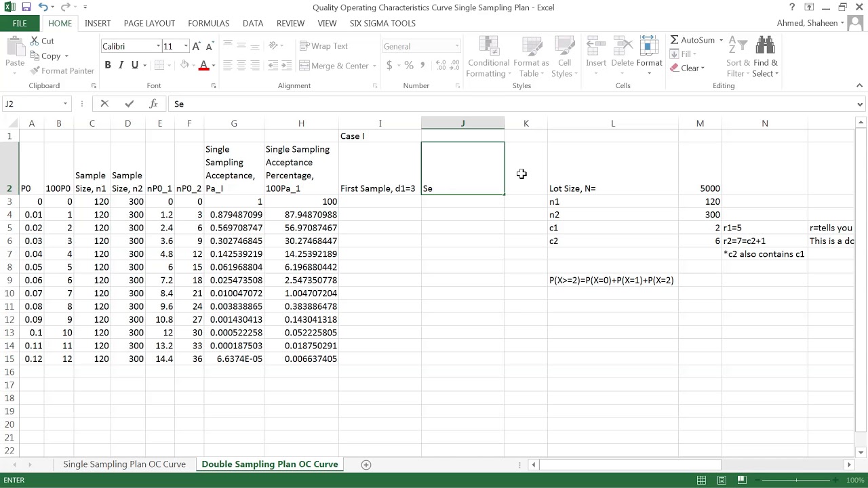The image size is (868, 488).
Task: Click Ahmed, Shaheen account name
Action: pos(807,23)
